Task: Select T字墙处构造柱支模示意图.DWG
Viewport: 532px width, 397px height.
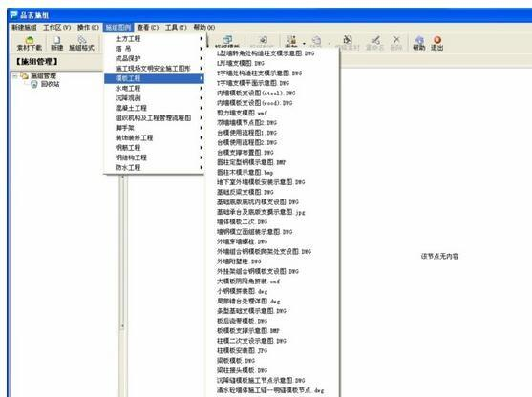Action: (x=260, y=73)
